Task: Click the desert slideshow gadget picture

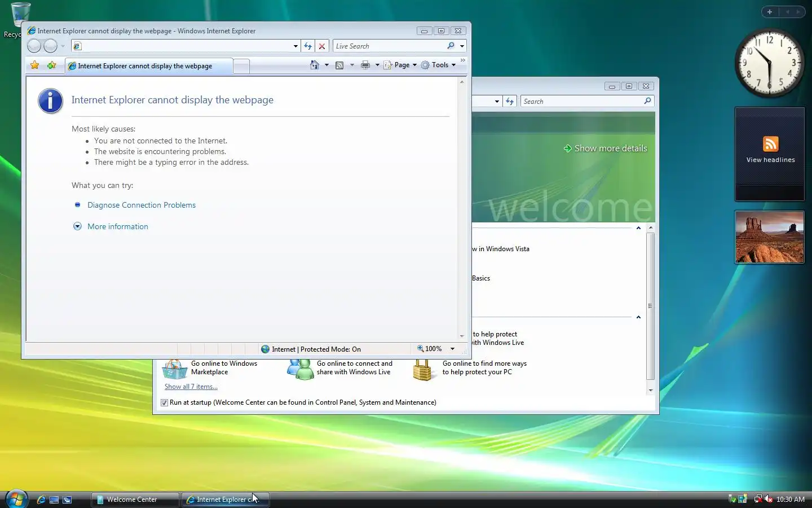Action: coord(770,237)
